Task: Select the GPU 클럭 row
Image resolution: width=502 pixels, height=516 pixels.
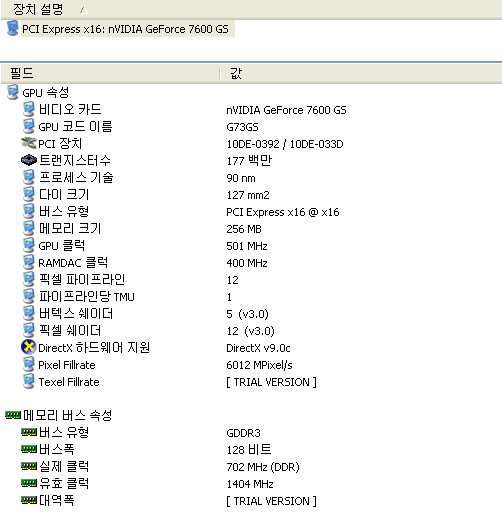Action: pyautogui.click(x=251, y=246)
